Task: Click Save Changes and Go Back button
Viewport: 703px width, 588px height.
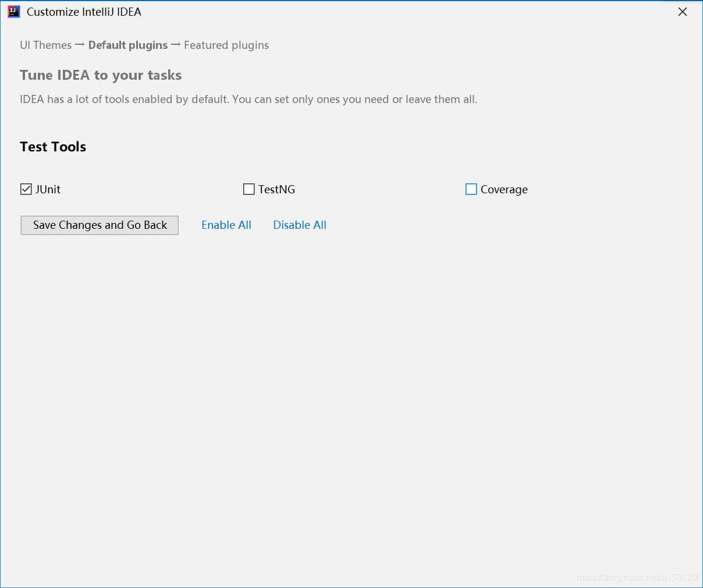Action: click(100, 225)
